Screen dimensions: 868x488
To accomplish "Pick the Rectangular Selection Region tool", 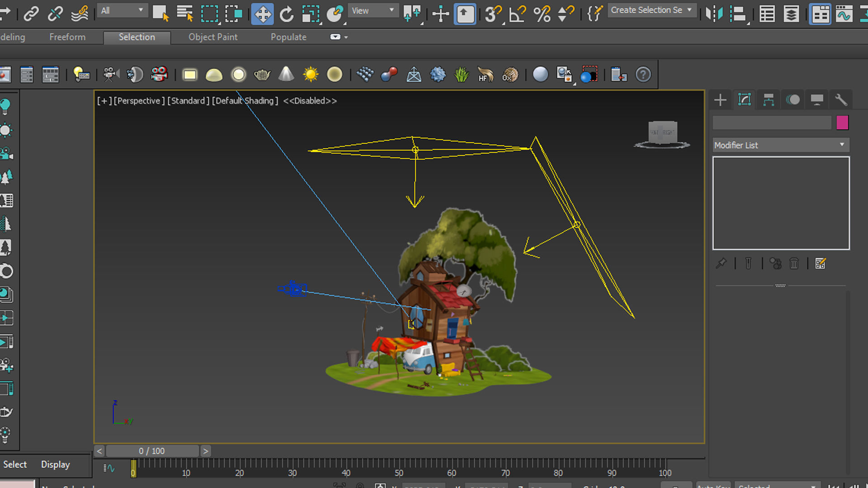I will [x=209, y=14].
